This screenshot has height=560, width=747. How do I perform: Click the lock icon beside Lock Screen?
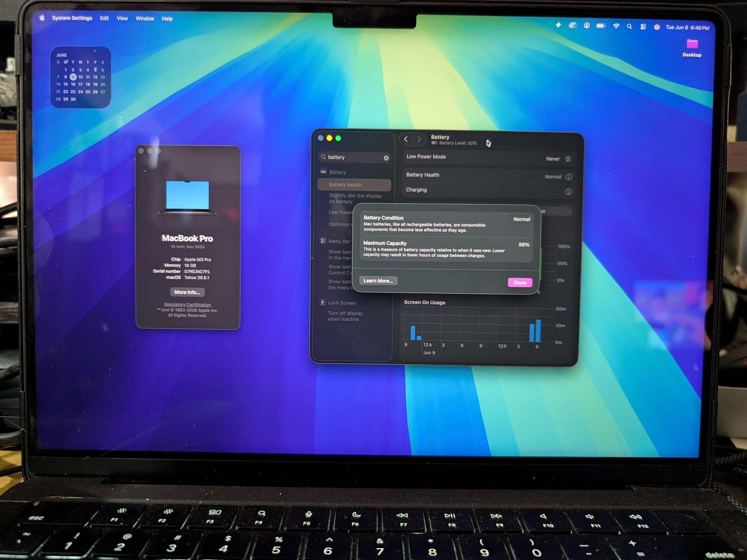[x=322, y=302]
